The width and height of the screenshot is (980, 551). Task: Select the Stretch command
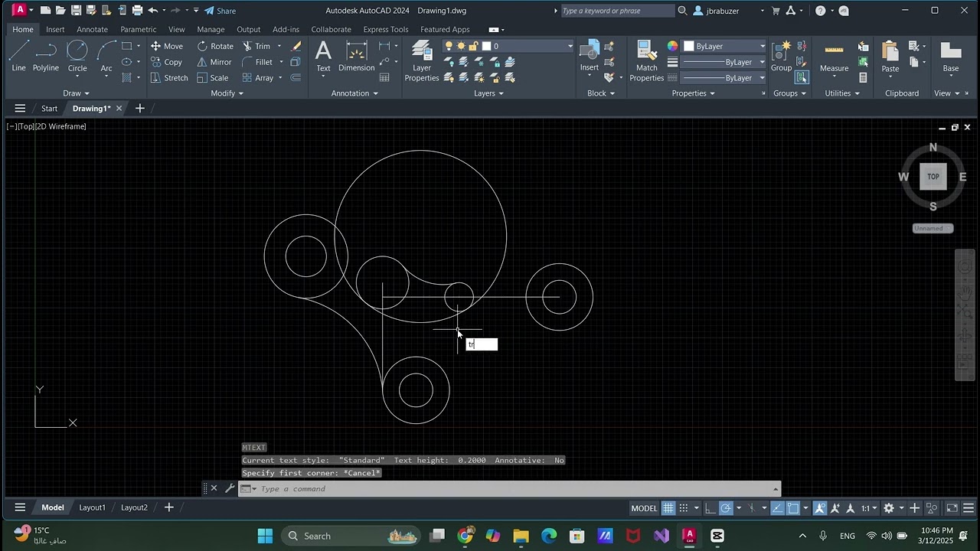pos(168,78)
